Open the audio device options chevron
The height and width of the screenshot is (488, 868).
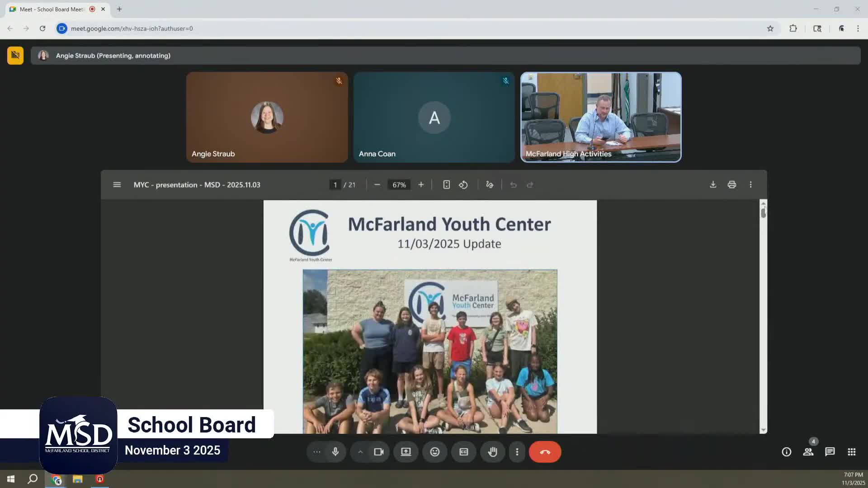tap(360, 452)
